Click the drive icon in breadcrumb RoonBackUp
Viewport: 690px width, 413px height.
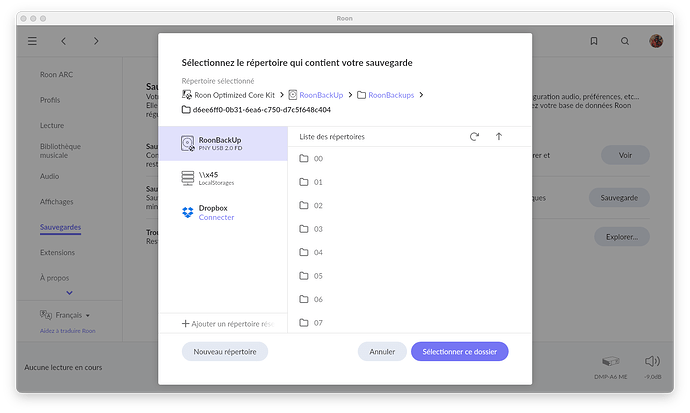pos(293,95)
